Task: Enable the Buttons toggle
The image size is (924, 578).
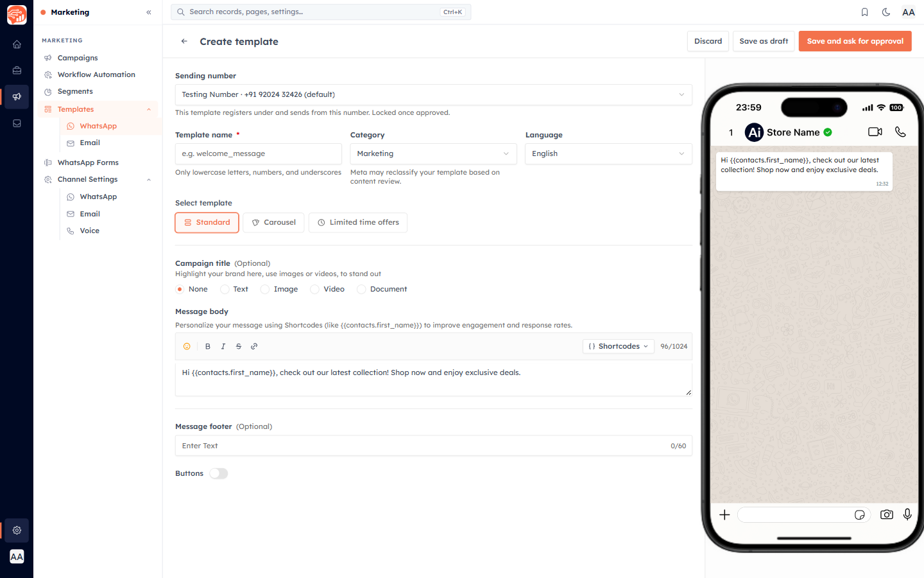Action: [x=219, y=473]
